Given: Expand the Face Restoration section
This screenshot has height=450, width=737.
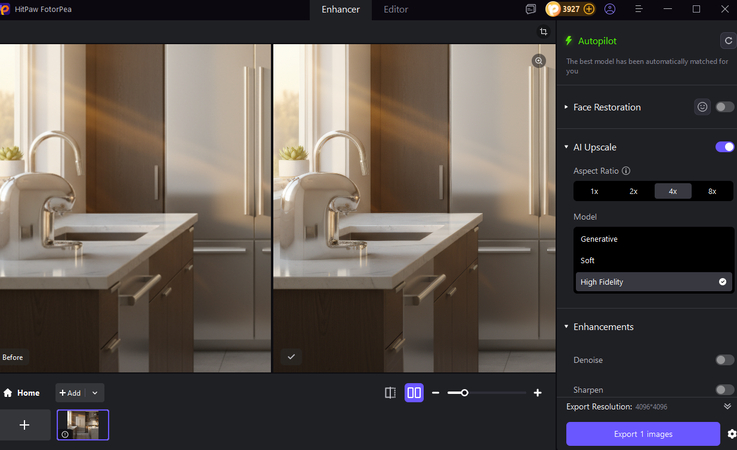Looking at the screenshot, I should (x=566, y=107).
